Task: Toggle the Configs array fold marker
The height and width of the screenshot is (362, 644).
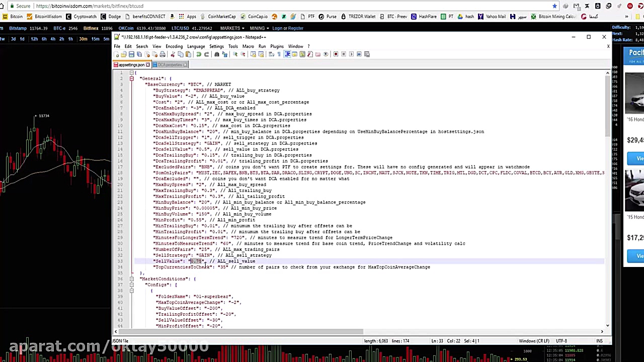Action: coord(131,285)
